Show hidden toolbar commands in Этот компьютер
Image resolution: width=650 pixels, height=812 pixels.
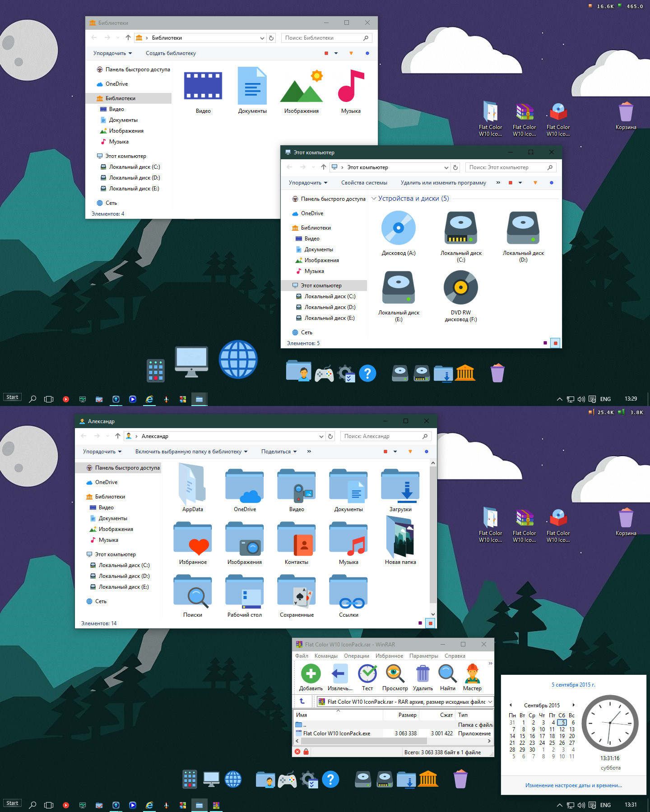tap(498, 183)
